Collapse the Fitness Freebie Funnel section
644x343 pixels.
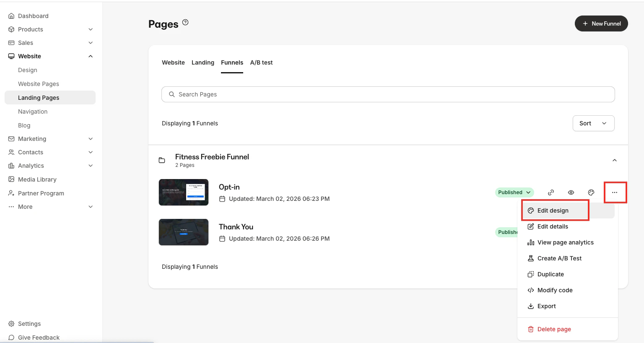pyautogui.click(x=614, y=160)
